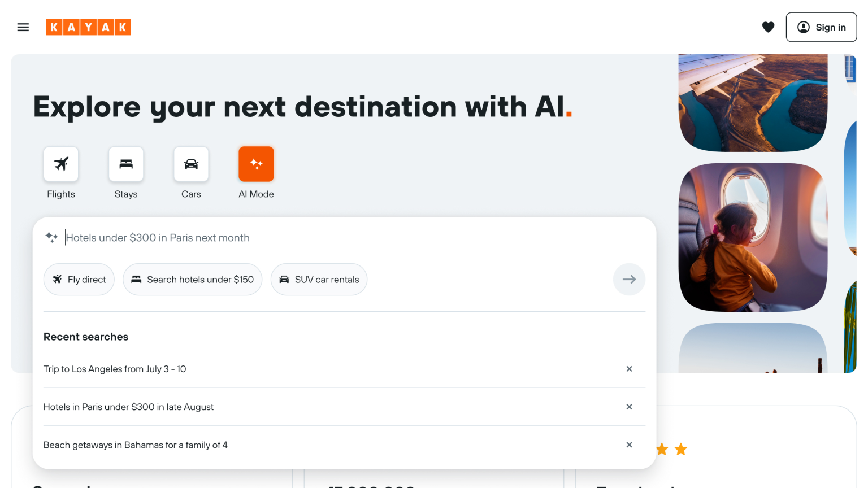Open recent search Trip to Los Angeles

(115, 369)
